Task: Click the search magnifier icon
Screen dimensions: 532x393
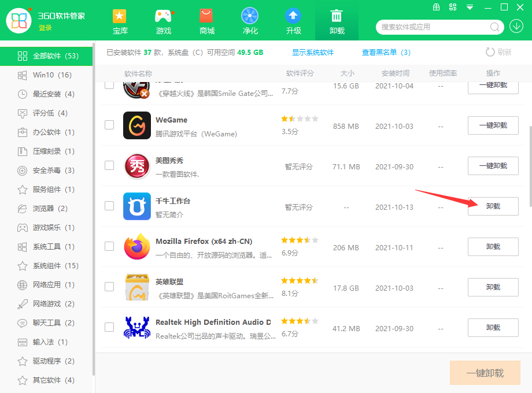Action: (x=494, y=27)
